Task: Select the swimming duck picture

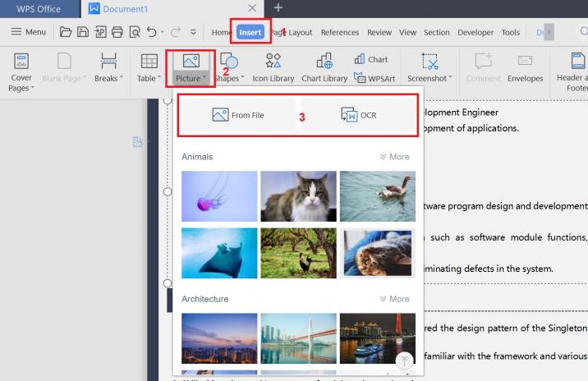Action: [378, 196]
